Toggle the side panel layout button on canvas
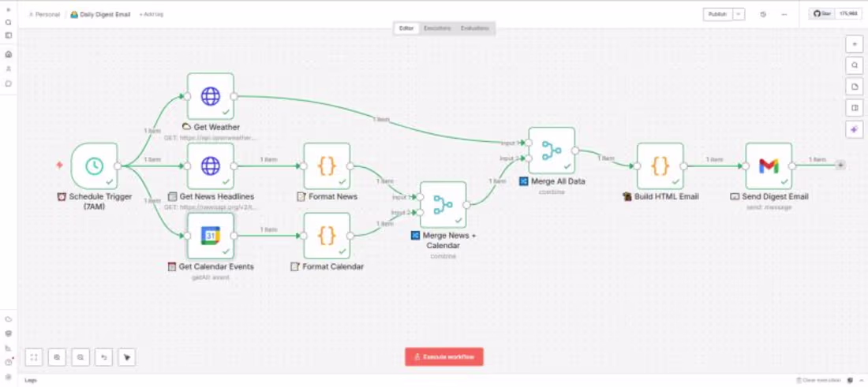Image resolution: width=868 pixels, height=387 pixels. (x=854, y=108)
